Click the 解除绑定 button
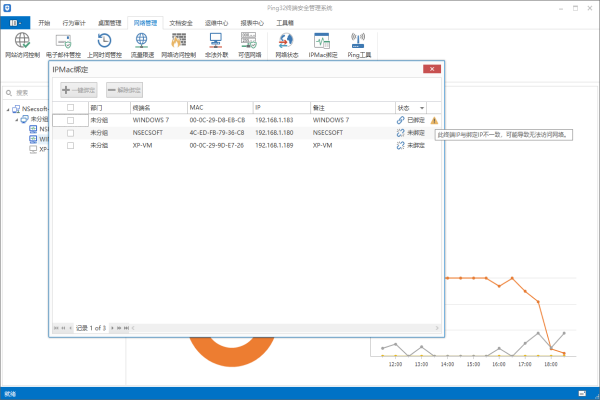The height and width of the screenshot is (400, 600). [125, 89]
